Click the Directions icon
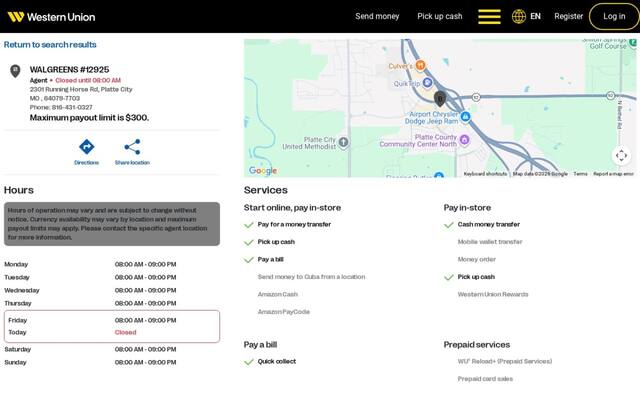 tap(87, 147)
